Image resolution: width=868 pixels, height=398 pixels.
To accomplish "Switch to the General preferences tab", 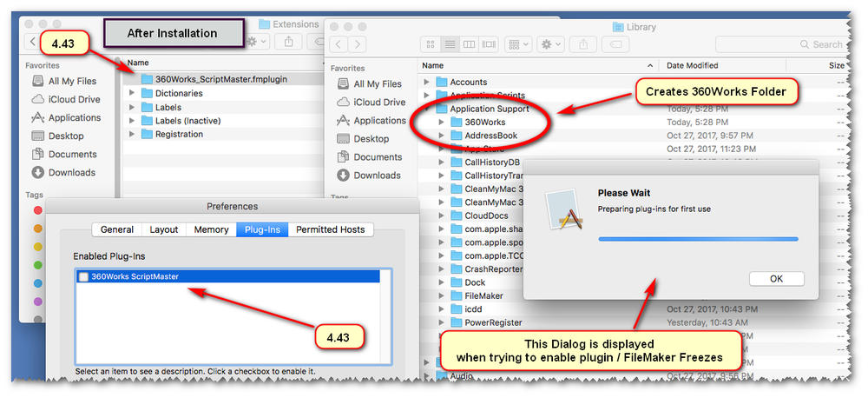I will tap(117, 229).
